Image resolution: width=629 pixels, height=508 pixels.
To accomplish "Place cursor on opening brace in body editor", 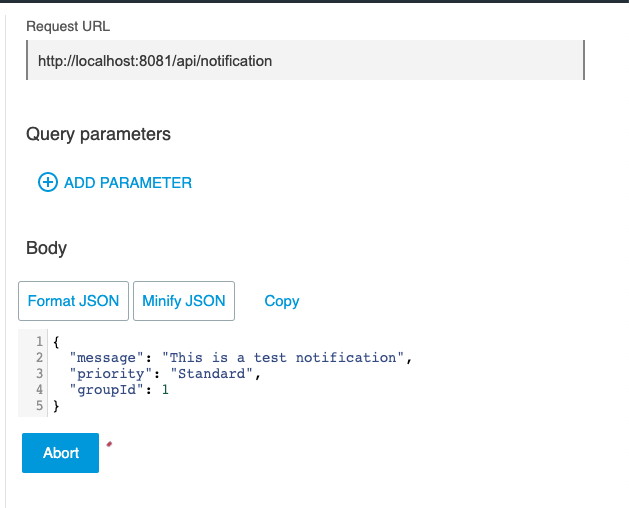I will click(x=56, y=342).
